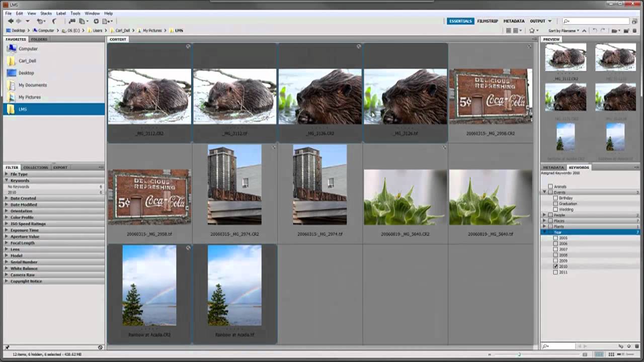Collapse the Keywords filter section
644x362 pixels.
[7, 180]
